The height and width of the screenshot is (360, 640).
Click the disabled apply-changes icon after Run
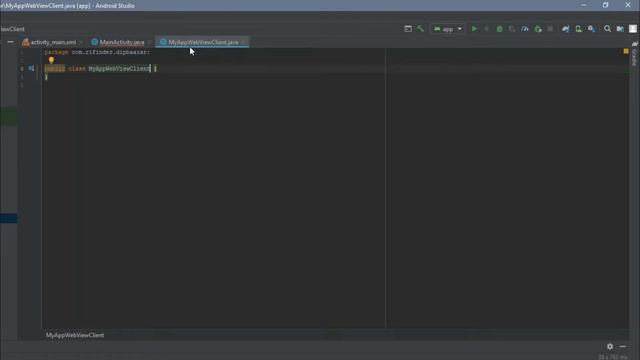coord(487,29)
